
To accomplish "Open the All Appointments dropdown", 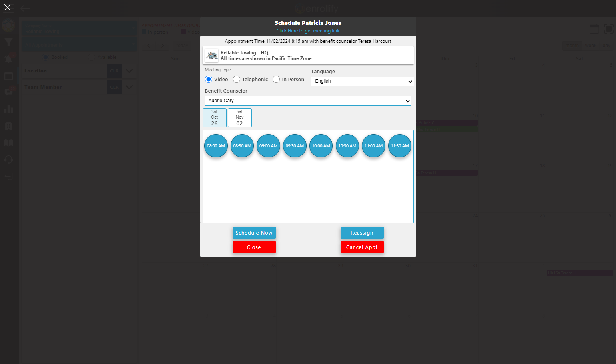I will 79,44.
